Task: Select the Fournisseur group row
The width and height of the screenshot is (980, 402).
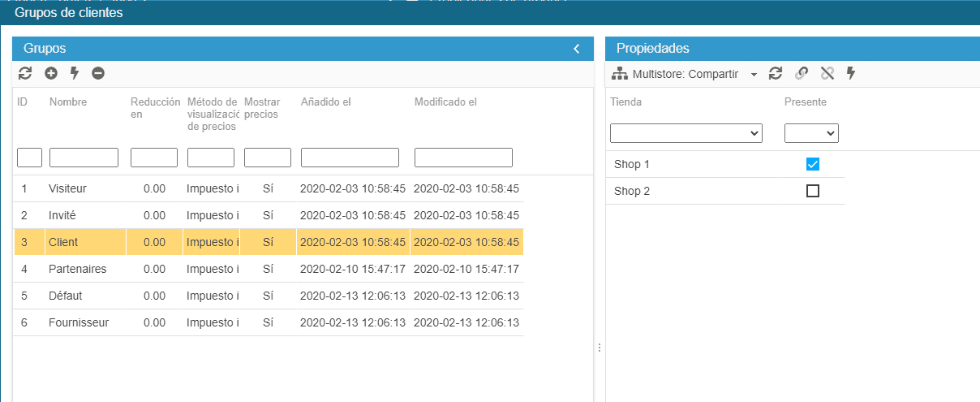Action: pyautogui.click(x=78, y=322)
